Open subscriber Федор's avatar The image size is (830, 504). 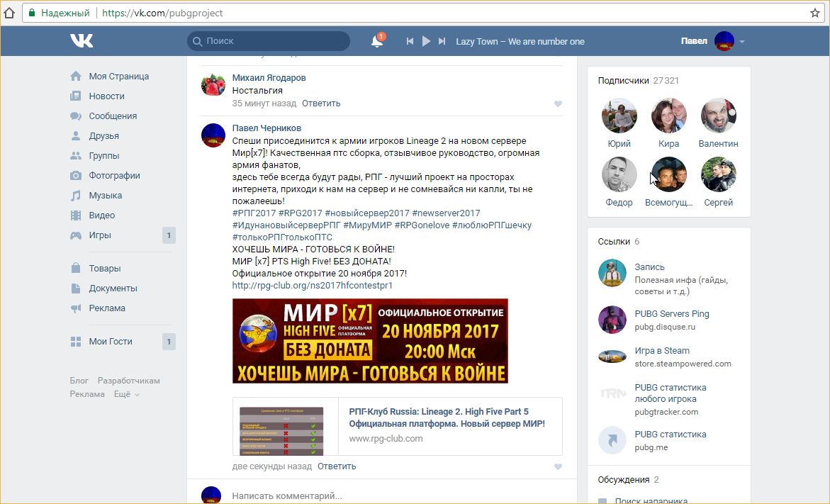[619, 174]
